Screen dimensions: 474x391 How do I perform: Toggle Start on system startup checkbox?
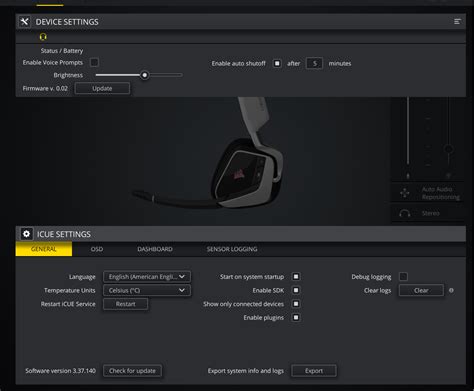click(x=296, y=276)
